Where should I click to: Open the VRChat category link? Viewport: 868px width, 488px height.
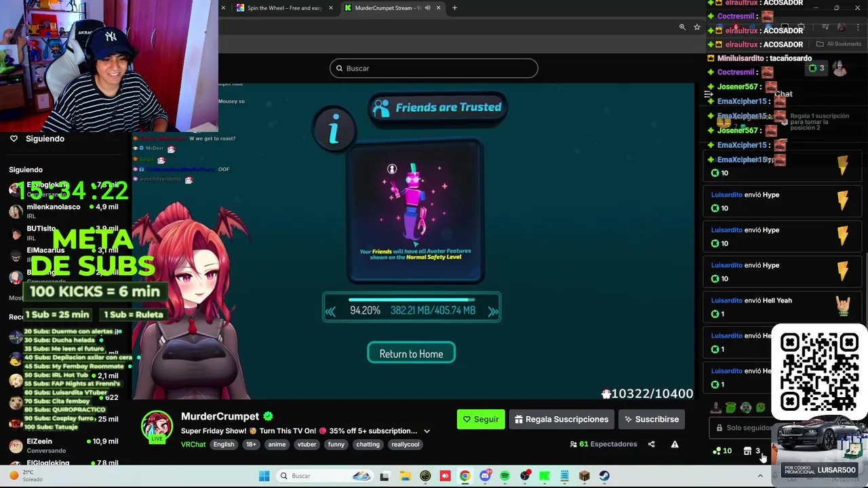(x=193, y=445)
